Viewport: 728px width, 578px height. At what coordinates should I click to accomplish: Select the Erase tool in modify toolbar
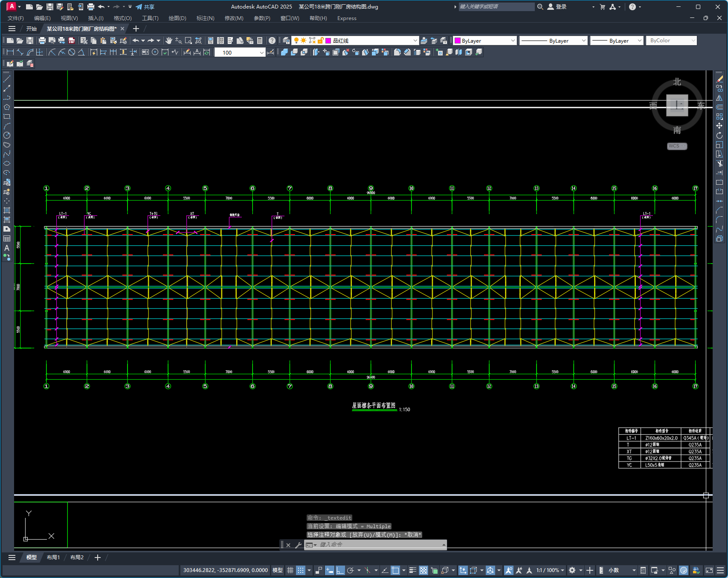(x=719, y=79)
